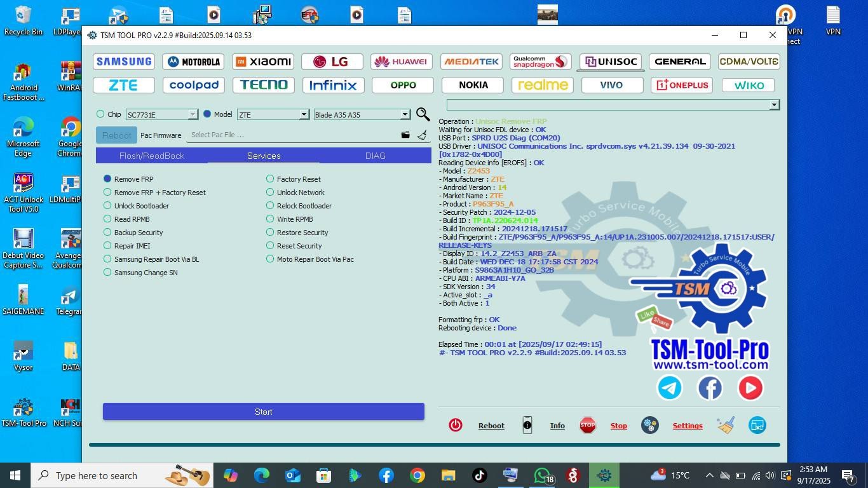The width and height of the screenshot is (868, 488).
Task: Choose the OPPO brand button
Action: tap(403, 85)
